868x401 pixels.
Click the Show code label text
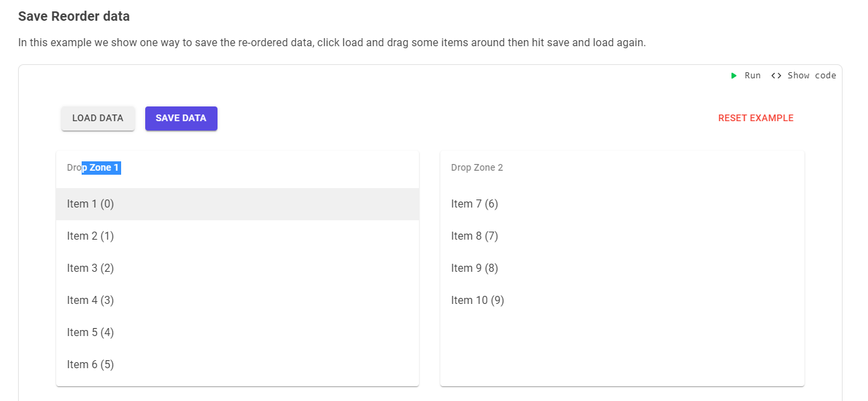(811, 75)
